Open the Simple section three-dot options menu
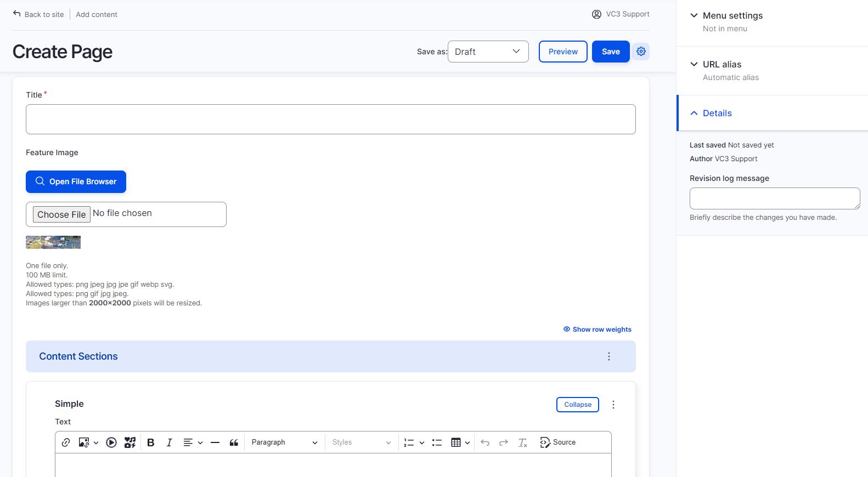The height and width of the screenshot is (477, 868). 613,405
